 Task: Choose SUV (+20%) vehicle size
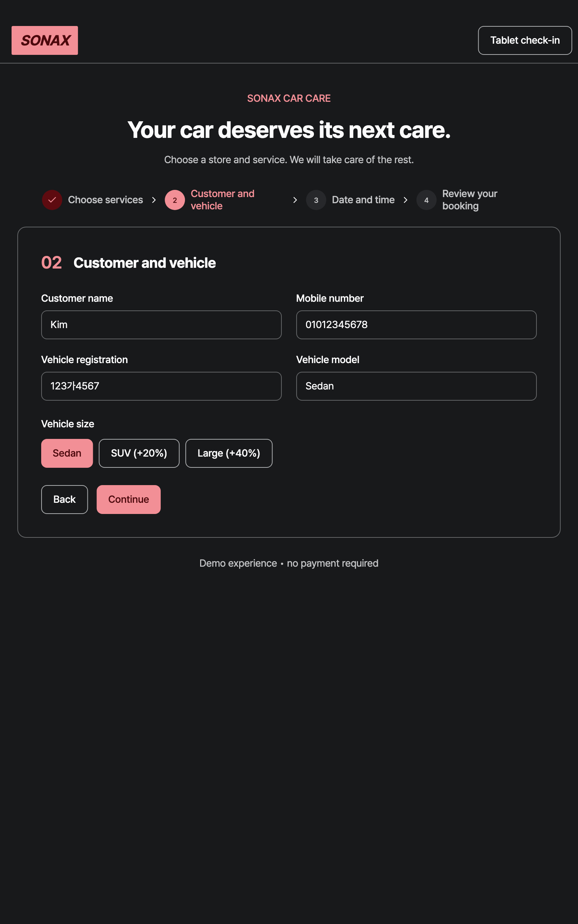tap(139, 454)
